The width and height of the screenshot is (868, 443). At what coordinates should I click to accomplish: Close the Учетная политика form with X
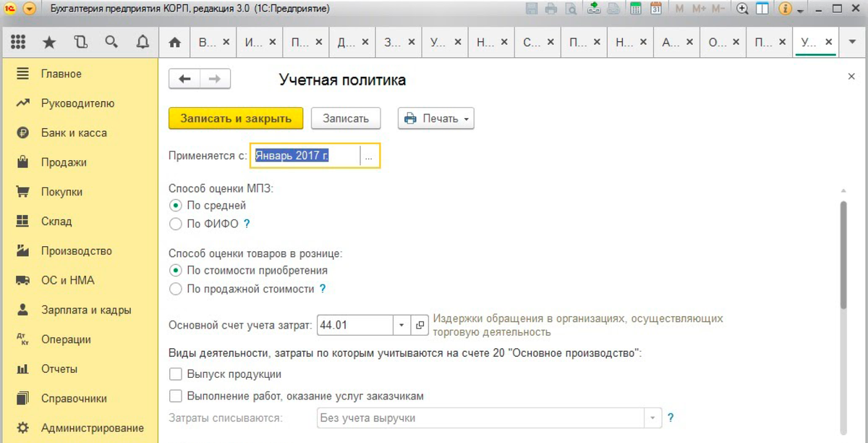(851, 76)
